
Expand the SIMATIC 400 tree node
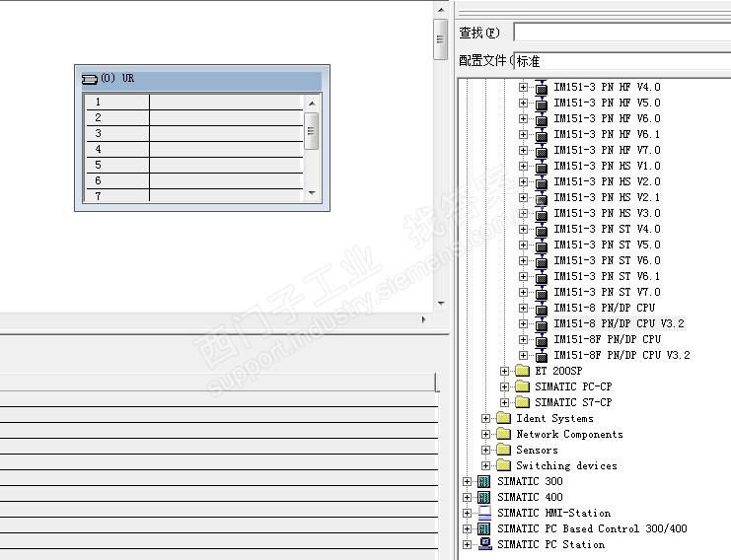[x=467, y=498]
